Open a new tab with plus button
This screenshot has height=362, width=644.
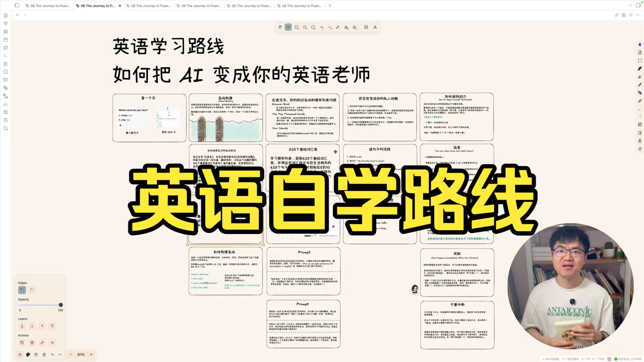click(330, 5)
